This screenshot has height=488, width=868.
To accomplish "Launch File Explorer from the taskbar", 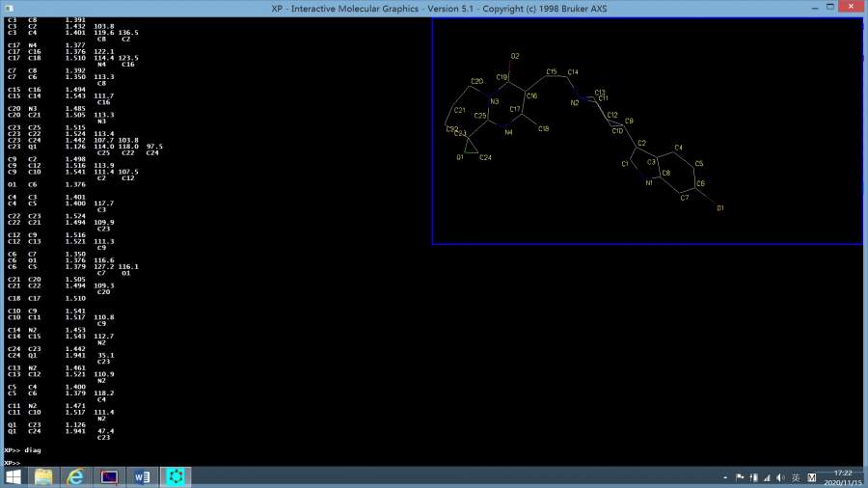I will click(x=43, y=476).
